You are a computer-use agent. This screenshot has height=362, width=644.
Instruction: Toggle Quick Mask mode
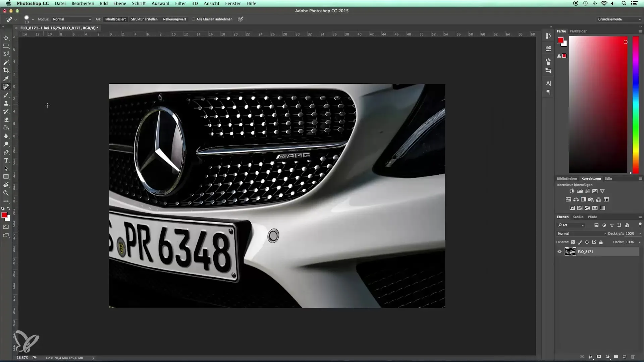click(6, 227)
